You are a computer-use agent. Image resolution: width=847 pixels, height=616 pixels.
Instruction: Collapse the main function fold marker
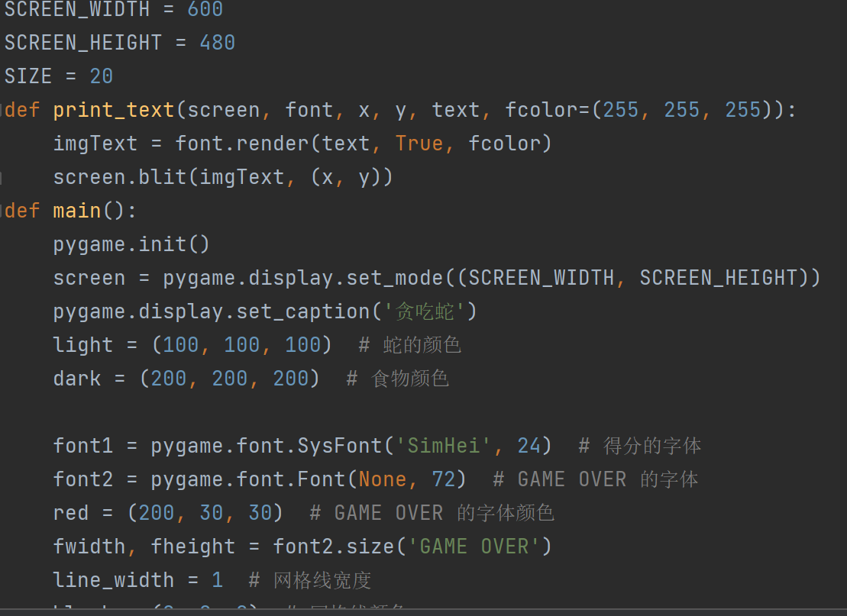(2, 211)
